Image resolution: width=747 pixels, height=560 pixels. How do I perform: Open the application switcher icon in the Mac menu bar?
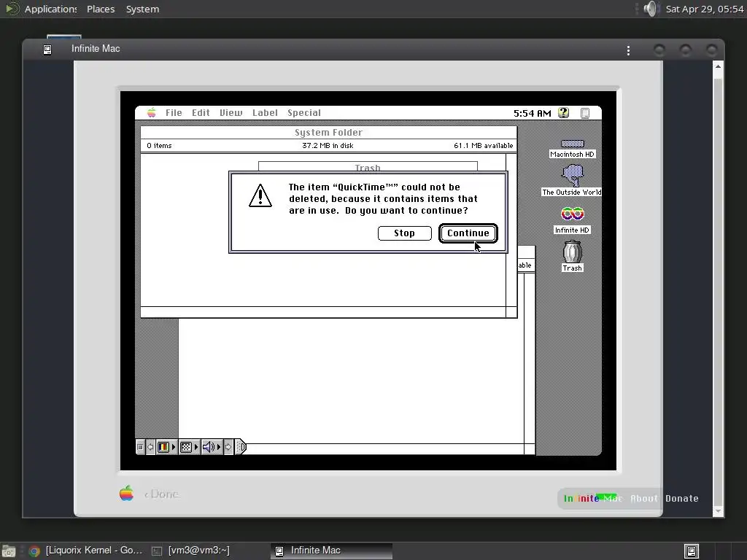tap(585, 113)
